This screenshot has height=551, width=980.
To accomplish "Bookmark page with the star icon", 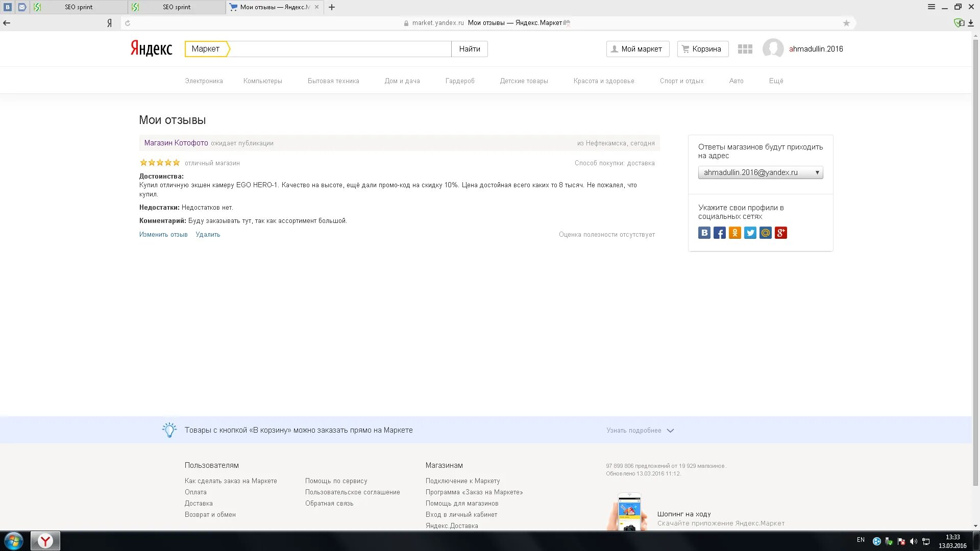I will point(846,23).
